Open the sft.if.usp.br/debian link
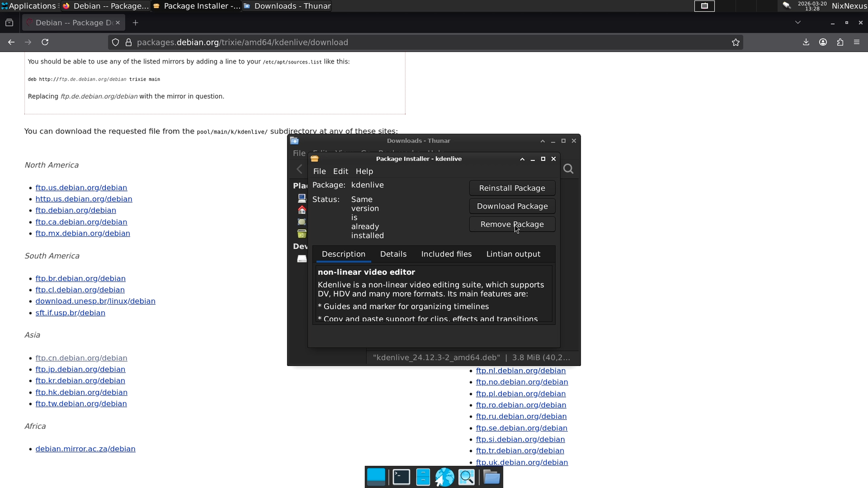Image resolution: width=868 pixels, height=488 pixels. (x=71, y=313)
